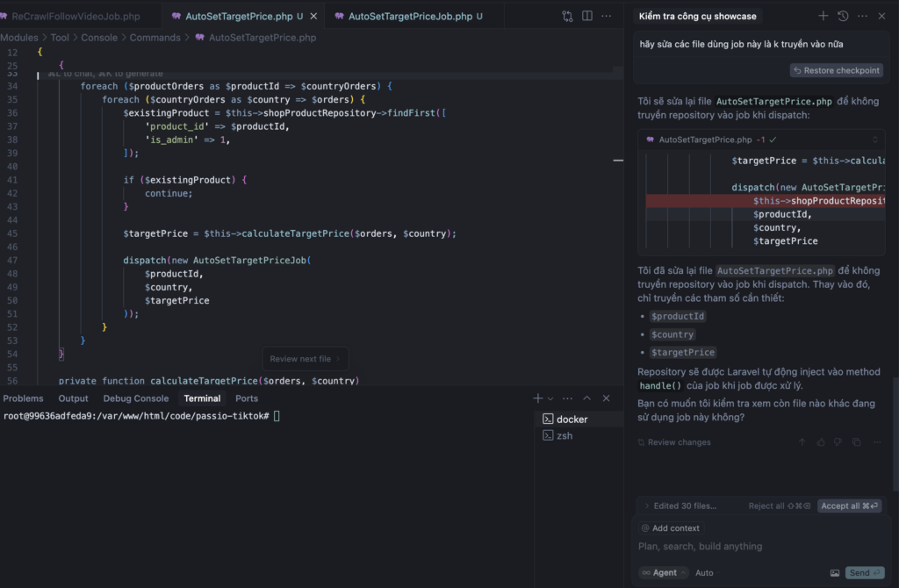Close the chat panel with the X
Viewport: 899px width, 588px height.
click(x=881, y=16)
